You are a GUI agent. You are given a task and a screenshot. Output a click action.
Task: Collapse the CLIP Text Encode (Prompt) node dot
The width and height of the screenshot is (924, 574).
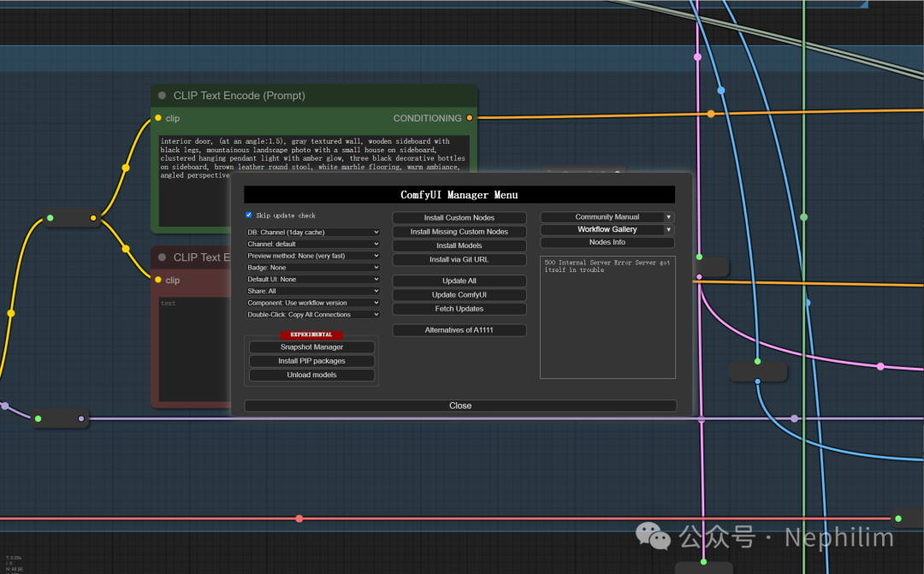tap(163, 96)
